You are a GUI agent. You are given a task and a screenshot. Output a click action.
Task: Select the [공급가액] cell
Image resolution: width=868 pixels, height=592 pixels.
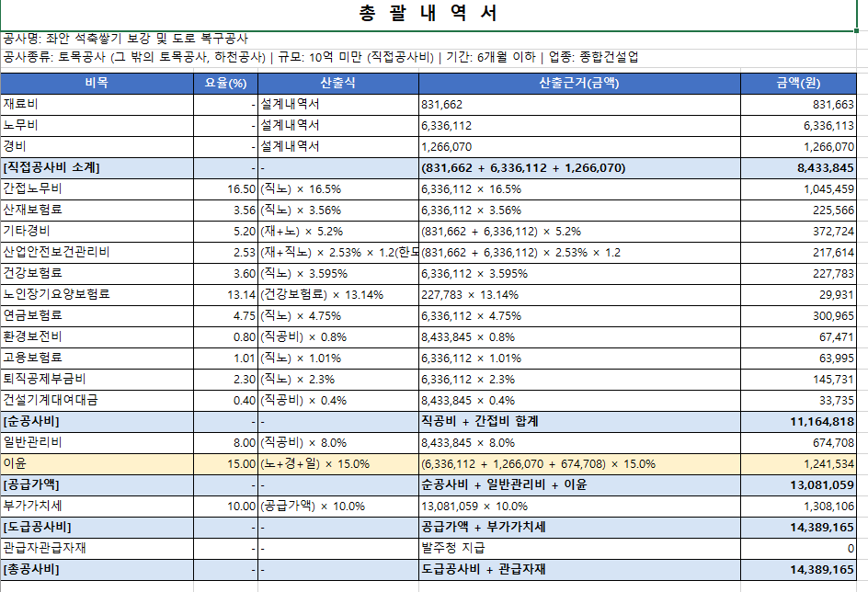point(97,484)
